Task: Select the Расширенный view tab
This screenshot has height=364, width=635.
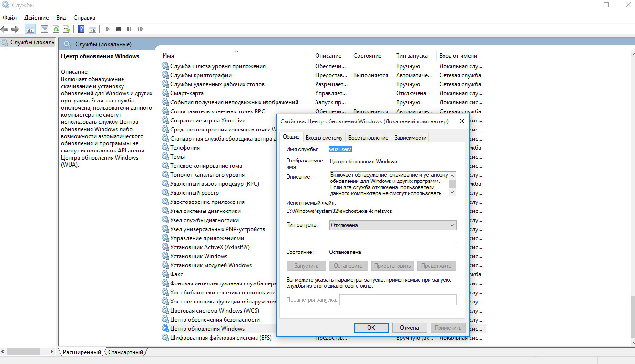Action: tap(82, 352)
